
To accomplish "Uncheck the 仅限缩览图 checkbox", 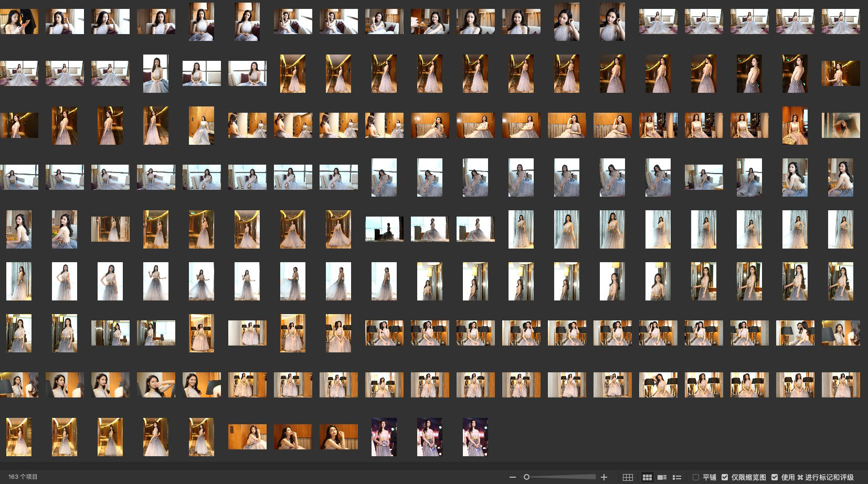I will 725,477.
